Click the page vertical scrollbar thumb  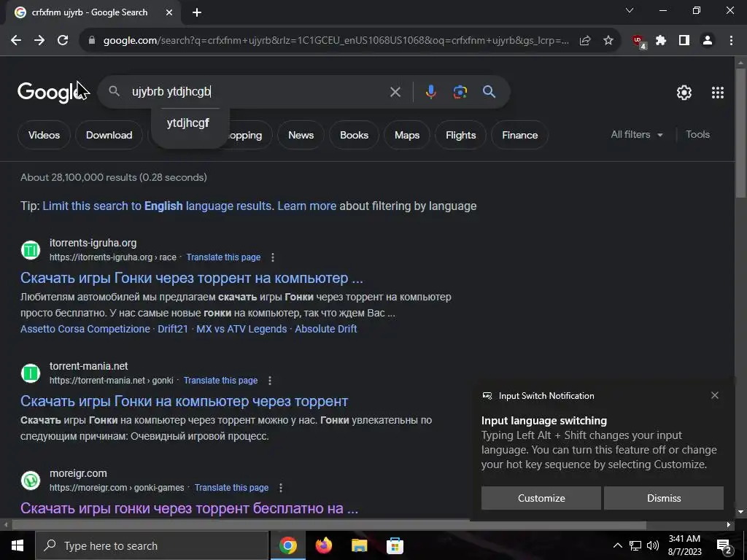(x=740, y=133)
